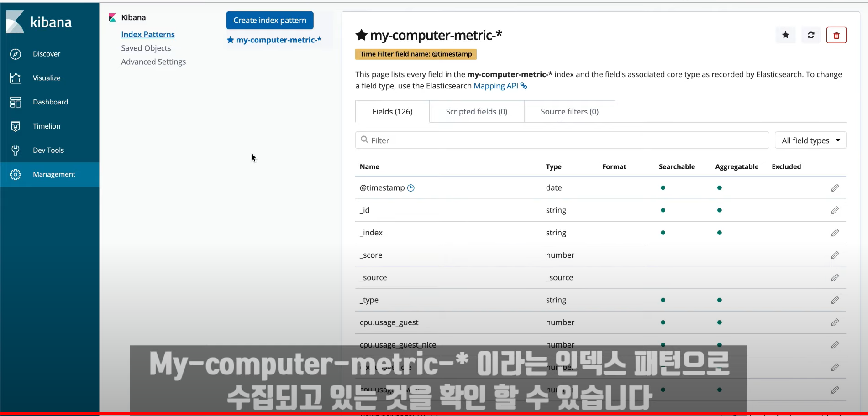Click the date type cell
This screenshot has width=868, height=416.
point(554,188)
